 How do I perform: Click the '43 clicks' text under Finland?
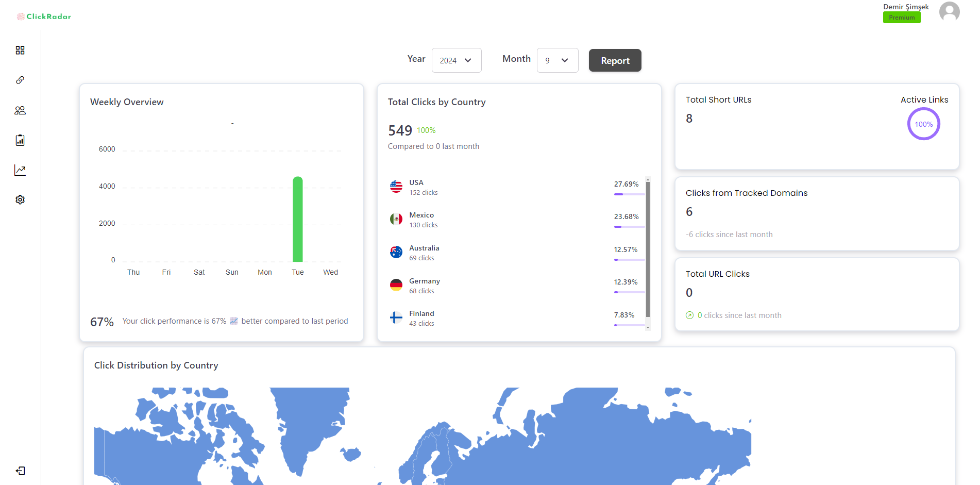click(421, 324)
